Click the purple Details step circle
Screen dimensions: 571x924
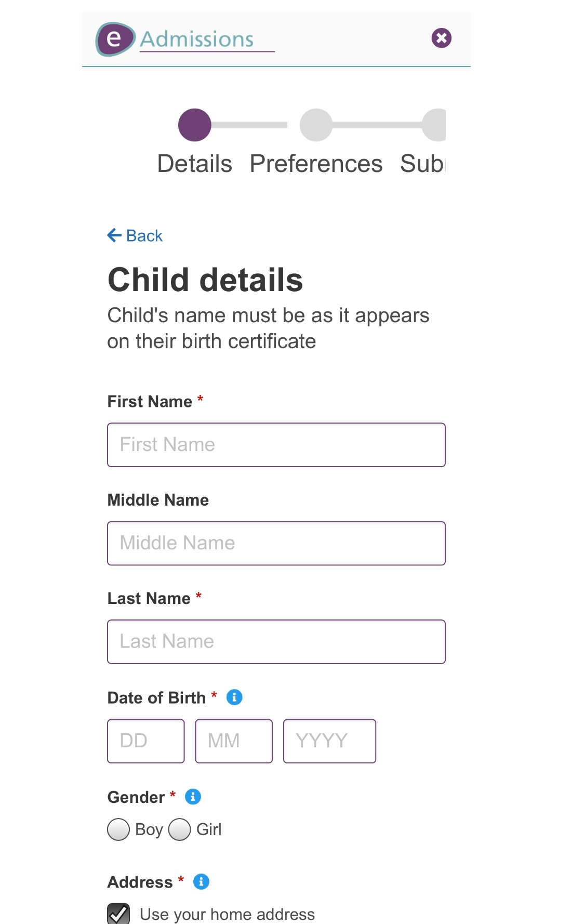coord(194,125)
